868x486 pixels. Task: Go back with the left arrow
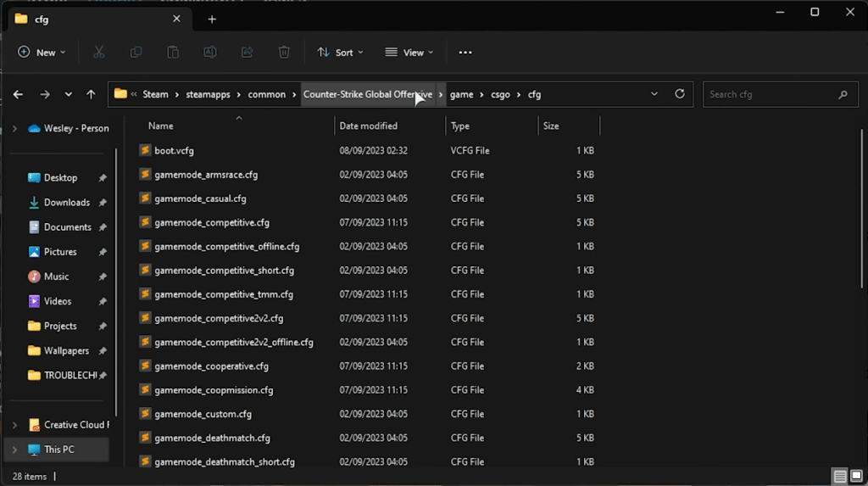(x=18, y=95)
